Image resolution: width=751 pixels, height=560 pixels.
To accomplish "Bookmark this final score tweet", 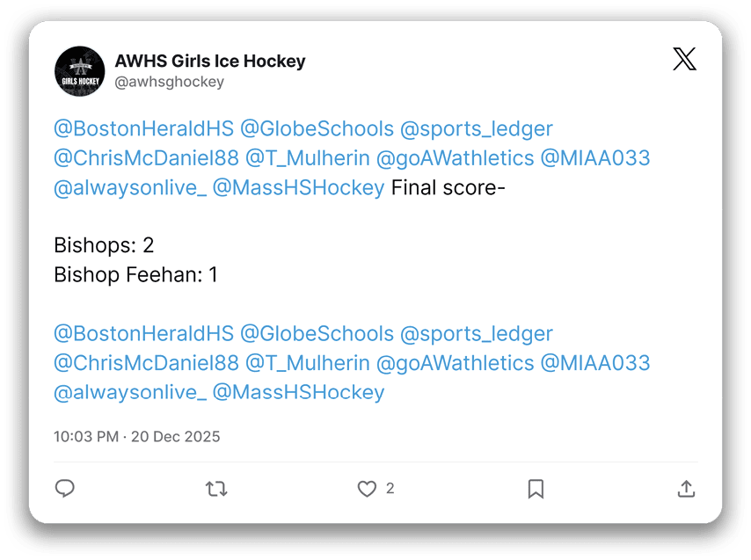I will coord(536,489).
